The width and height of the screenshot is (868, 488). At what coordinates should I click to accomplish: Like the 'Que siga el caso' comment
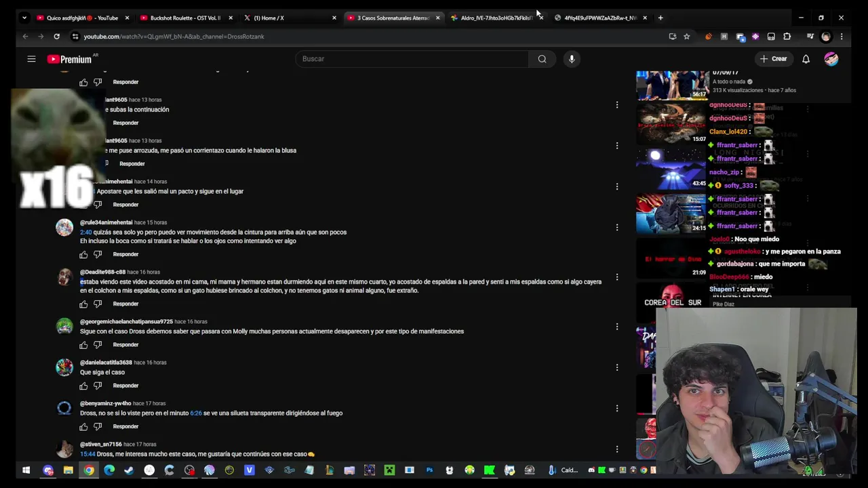(83, 386)
